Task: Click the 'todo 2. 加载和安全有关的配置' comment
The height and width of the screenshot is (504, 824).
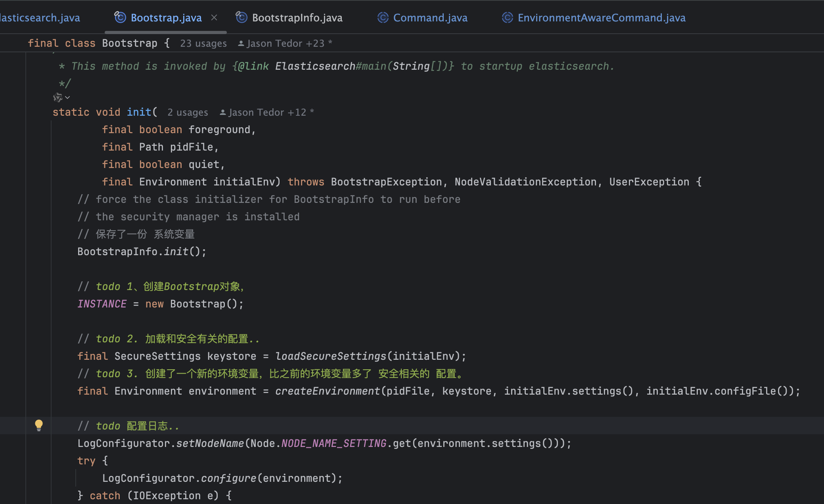Action: [x=169, y=339]
